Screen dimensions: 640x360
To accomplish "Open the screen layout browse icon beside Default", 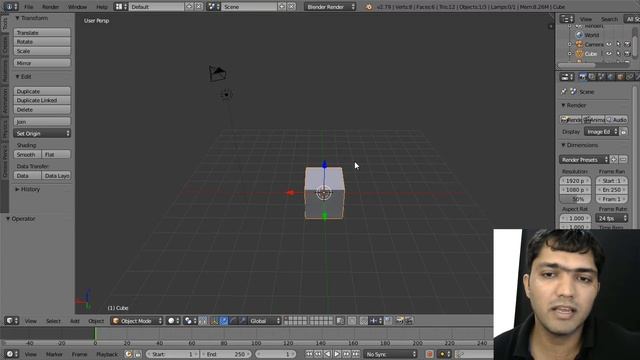I will (x=121, y=7).
